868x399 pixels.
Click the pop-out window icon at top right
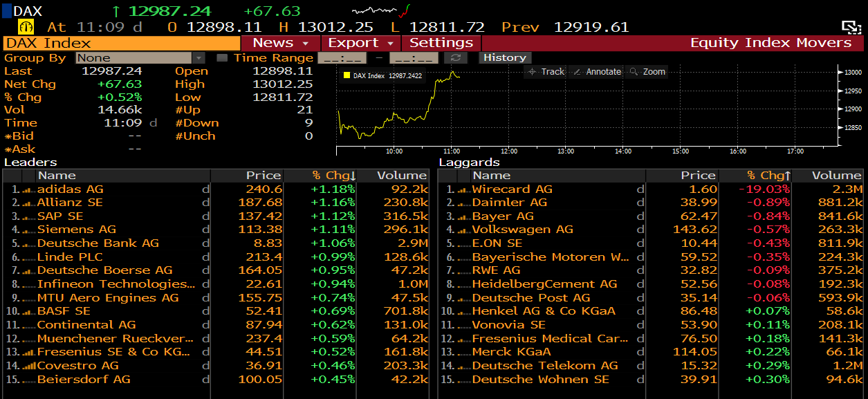point(851,27)
